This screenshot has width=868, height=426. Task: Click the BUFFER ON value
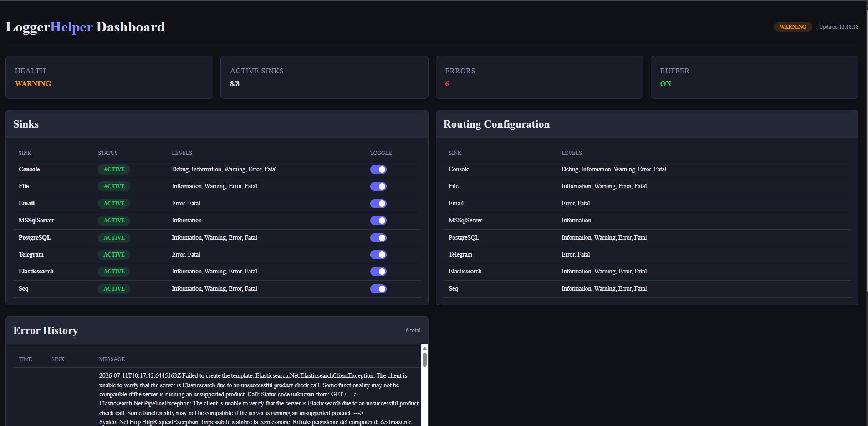tap(665, 84)
